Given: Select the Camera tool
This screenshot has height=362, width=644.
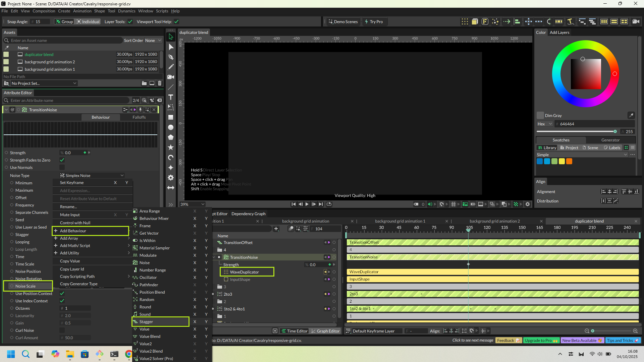Looking at the screenshot, I should [171, 77].
